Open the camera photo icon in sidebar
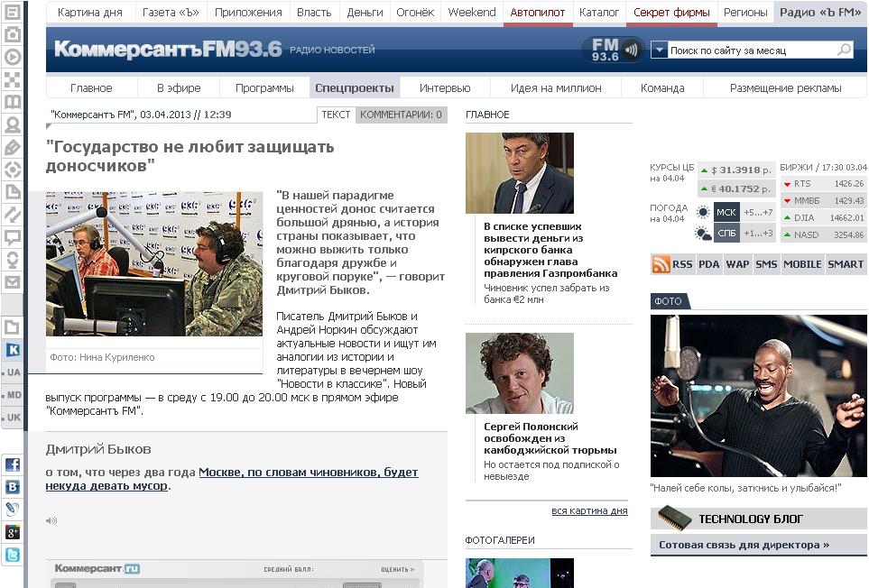This screenshot has width=869, height=588. pyautogui.click(x=13, y=34)
